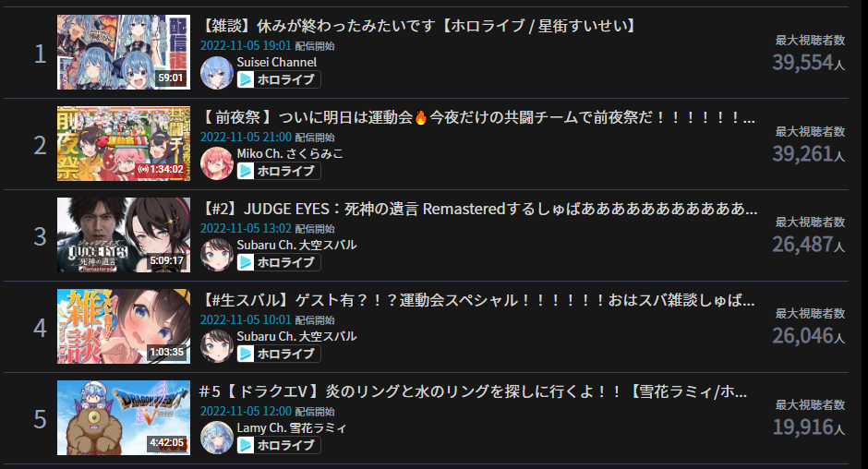Click Subaru avatar beside #生スバル stream
This screenshot has width=868, height=469.
click(216, 346)
